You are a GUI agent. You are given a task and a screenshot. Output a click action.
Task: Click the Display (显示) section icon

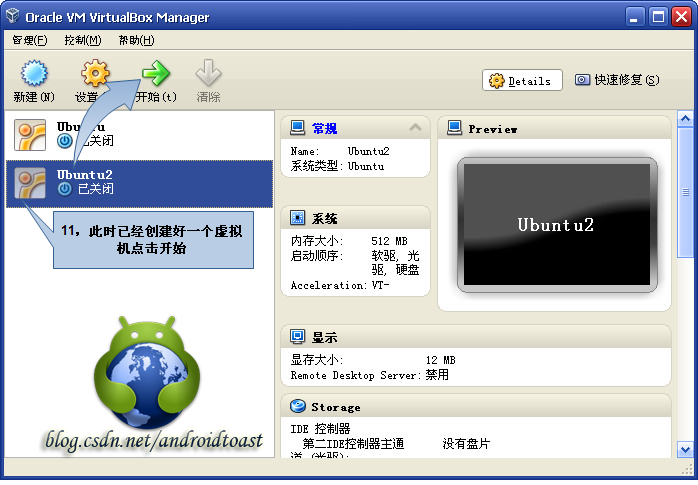(297, 336)
